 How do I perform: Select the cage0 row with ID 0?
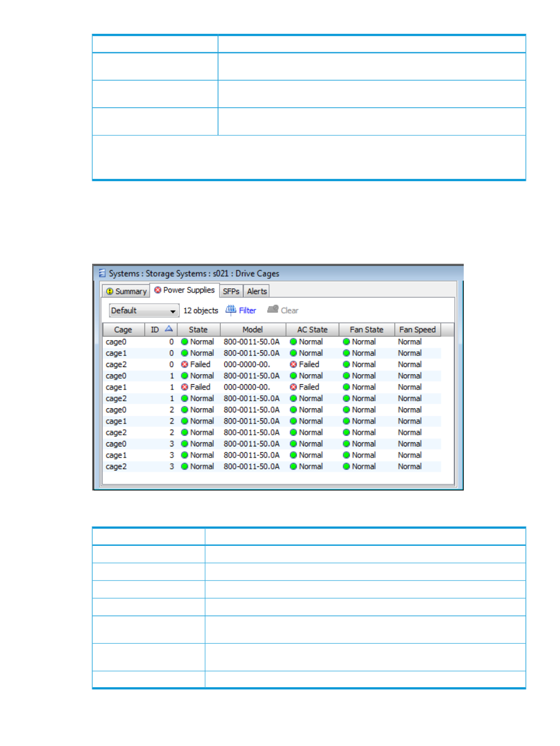(x=272, y=342)
